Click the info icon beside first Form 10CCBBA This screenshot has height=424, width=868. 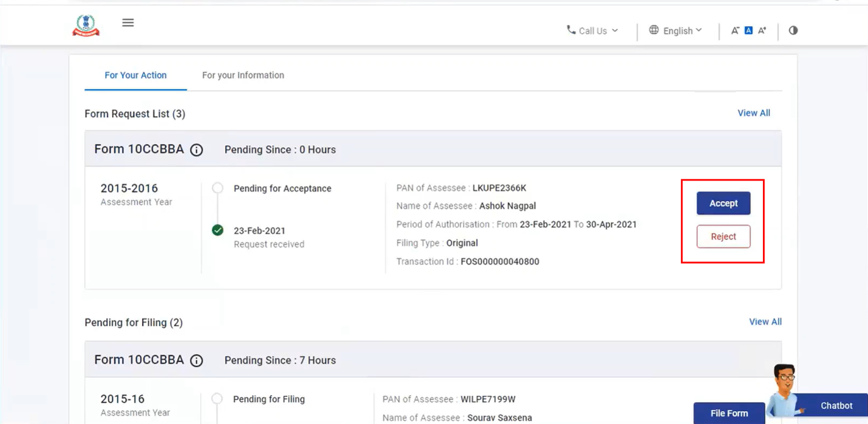196,150
